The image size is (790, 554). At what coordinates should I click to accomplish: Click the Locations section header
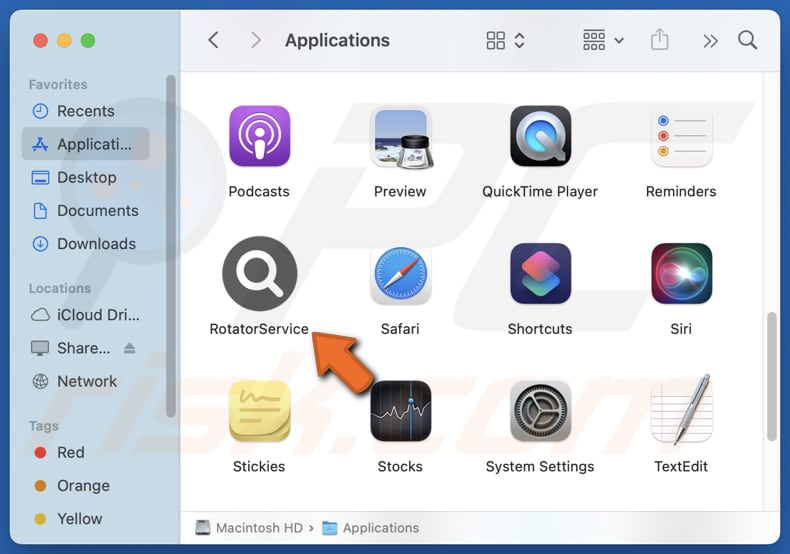tap(60, 289)
